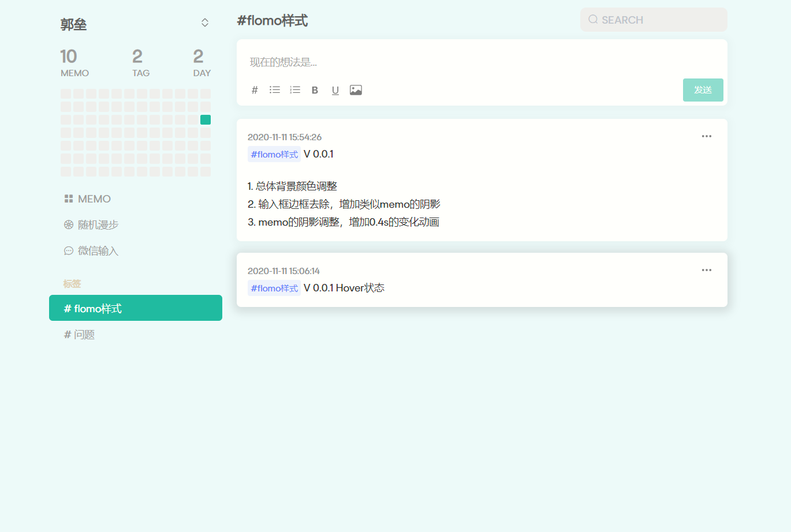791x532 pixels.
Task: Click the magnifier icon in the search bar
Action: coord(593,19)
